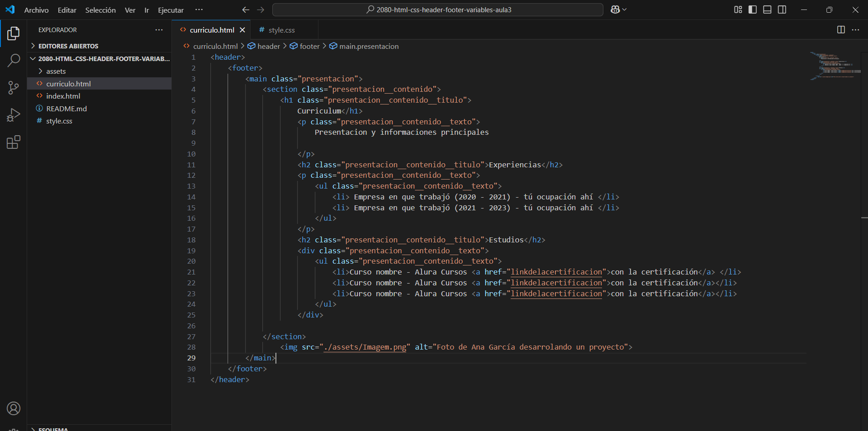Click the ./assets/Imagem.png path on line 28

365,347
